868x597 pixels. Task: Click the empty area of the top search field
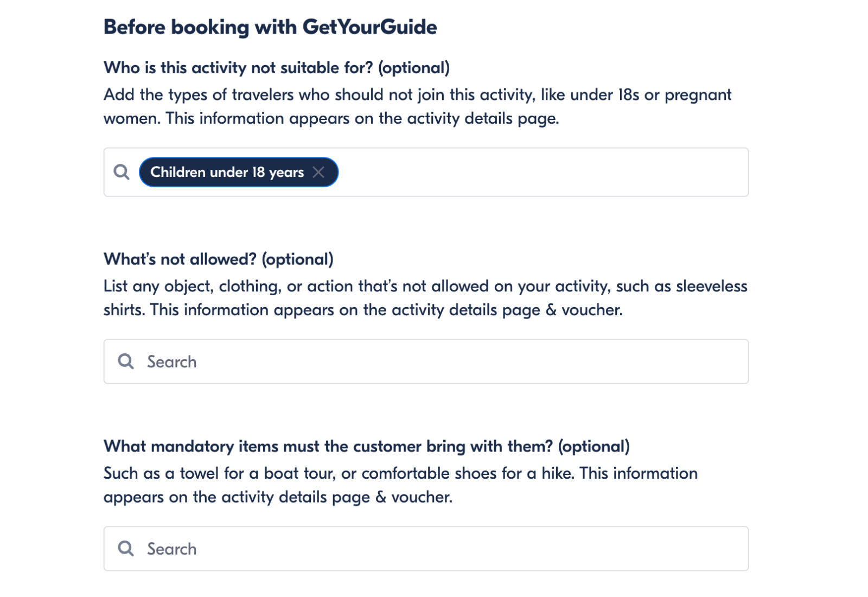[542, 172]
